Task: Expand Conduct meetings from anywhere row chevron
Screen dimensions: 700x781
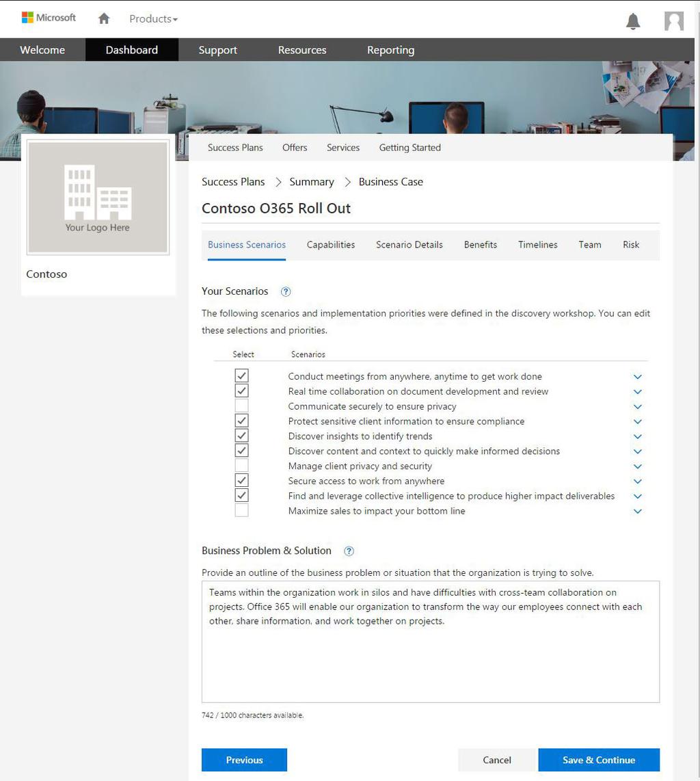Action: [x=637, y=377]
